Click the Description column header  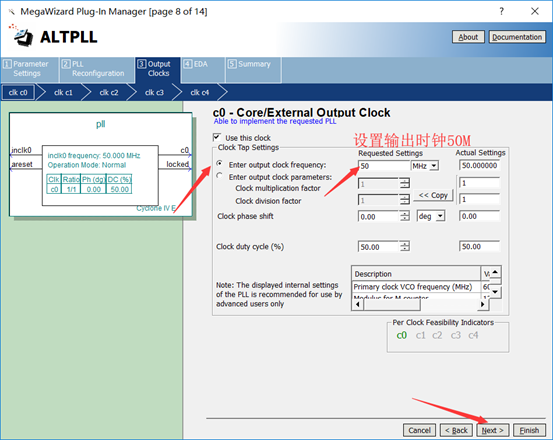coord(416,274)
